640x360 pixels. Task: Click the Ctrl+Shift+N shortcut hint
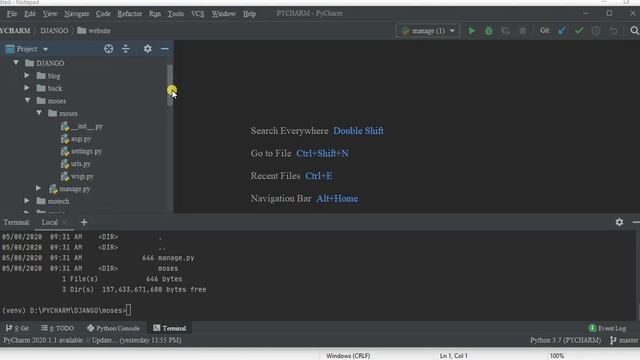[322, 153]
